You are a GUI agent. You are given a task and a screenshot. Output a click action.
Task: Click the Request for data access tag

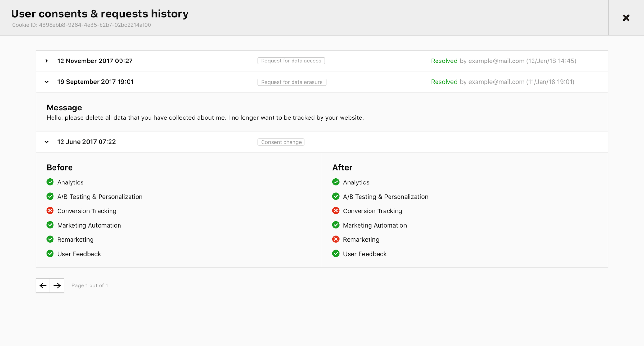tap(291, 61)
